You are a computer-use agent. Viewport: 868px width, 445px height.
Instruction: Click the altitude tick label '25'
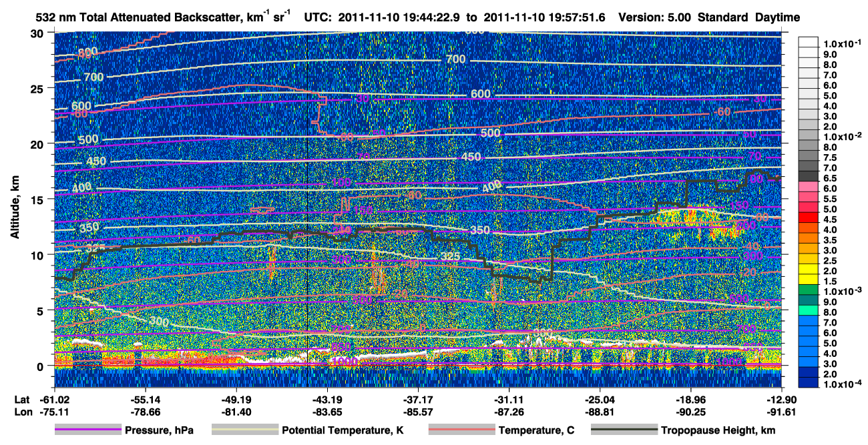(39, 88)
